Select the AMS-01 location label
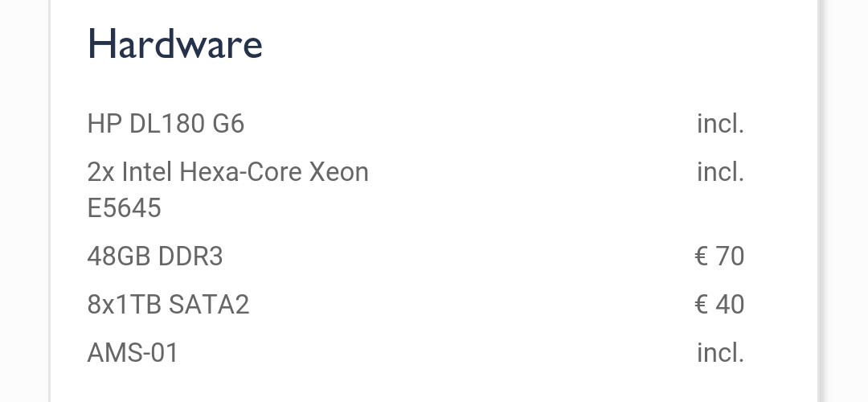The height and width of the screenshot is (402, 868). click(133, 353)
